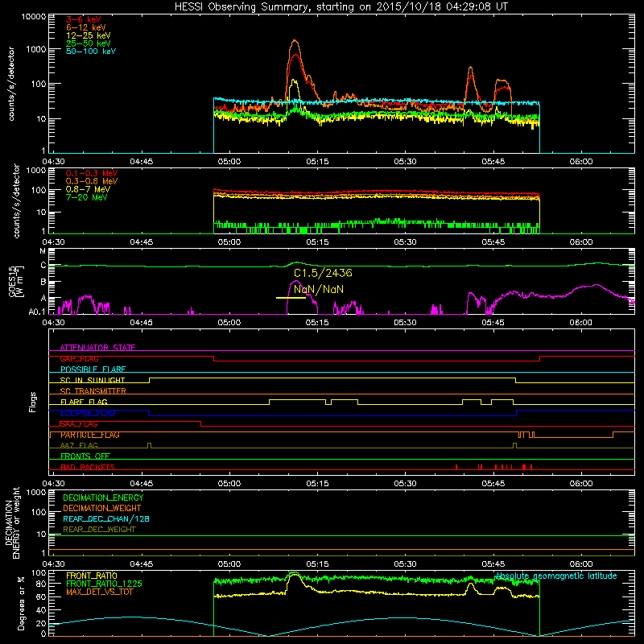
Task: Click the MAX_DET_VS_TOT legend label
Action: [99, 592]
